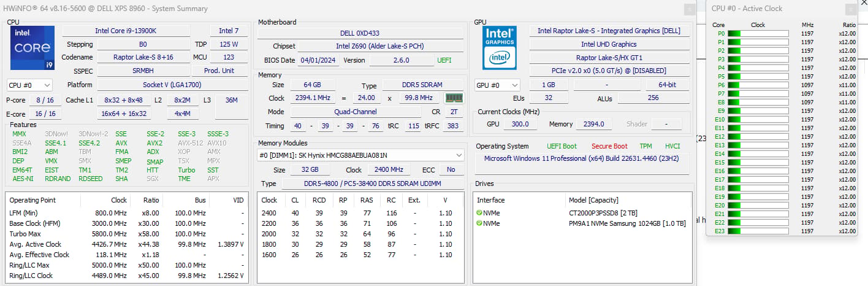Viewport: 868px width, 286px height.
Task: Click the Intel 7 process node field
Action: pos(229,31)
